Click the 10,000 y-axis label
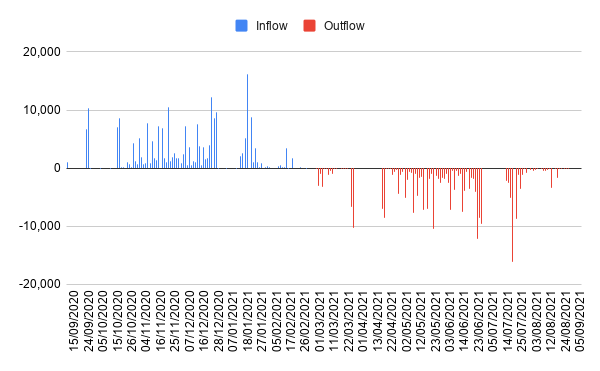The image size is (600, 371). pyautogui.click(x=42, y=110)
